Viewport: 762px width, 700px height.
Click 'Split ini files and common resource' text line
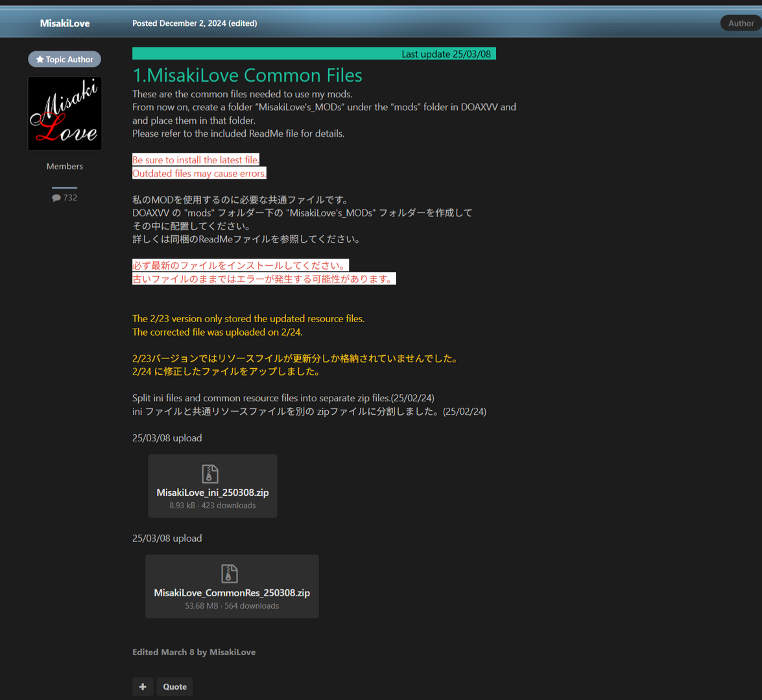pyautogui.click(x=283, y=399)
